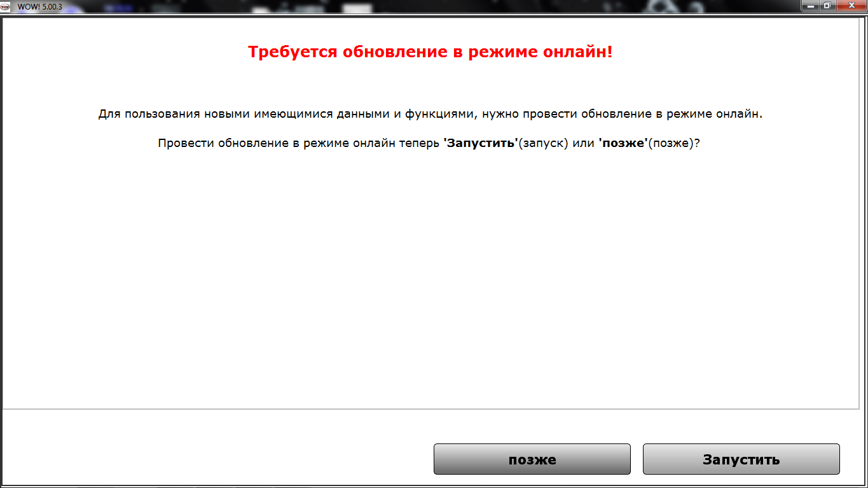Close the WOW! 5.00.3 window
The height and width of the screenshot is (488, 868).
pos(850,6)
